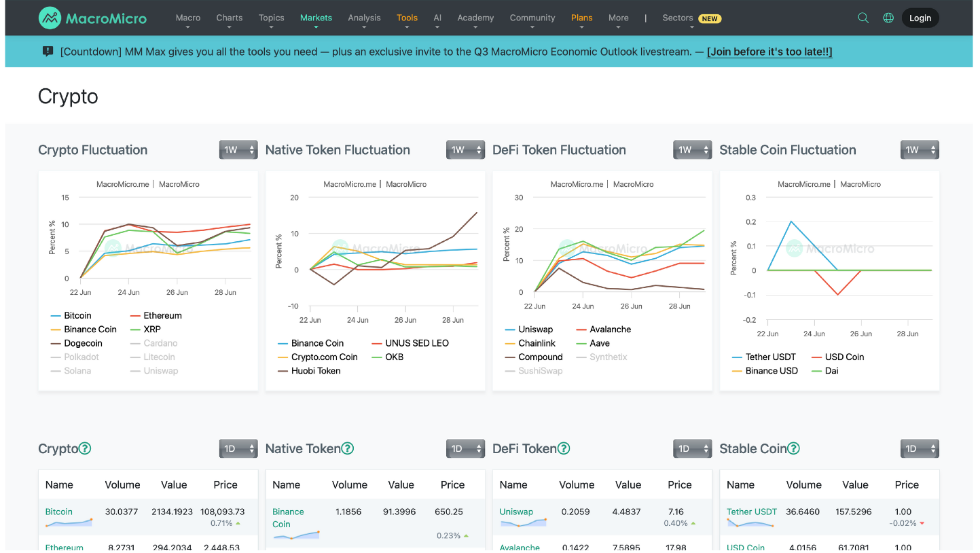The image size is (980, 553).
Task: Click the Bitcoin sparkline chart
Action: point(69,523)
